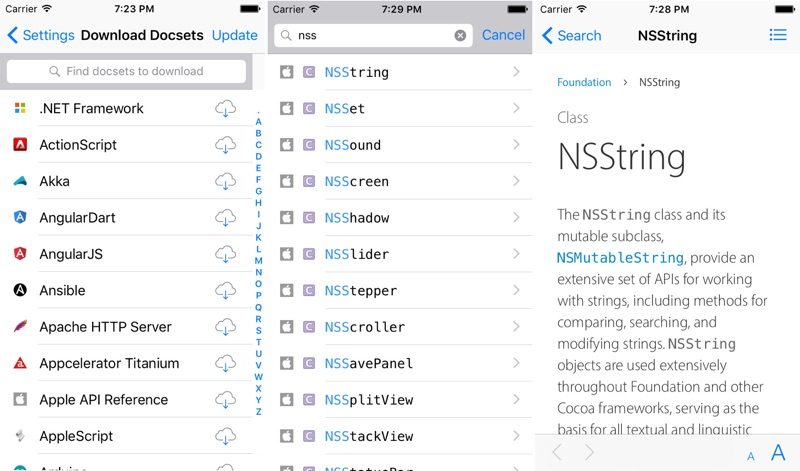Download the ActionScript docset
The height and width of the screenshot is (471, 800).
226,145
